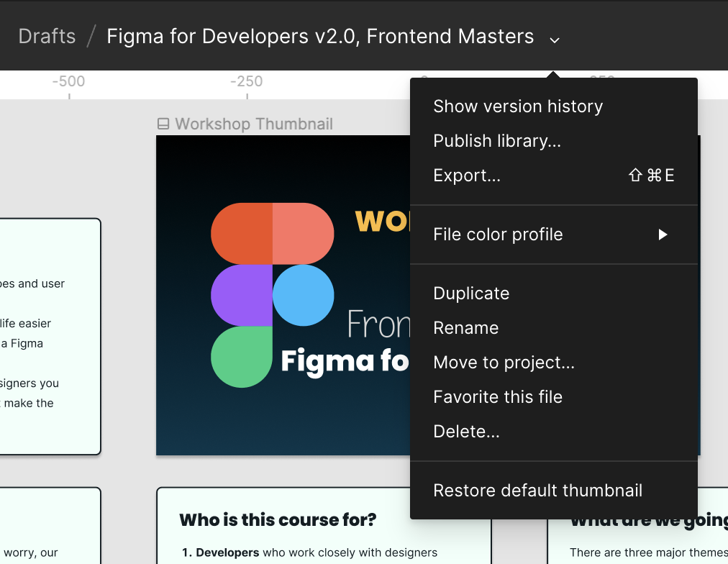Rename this Figma file
728x564 pixels.
pos(465,327)
